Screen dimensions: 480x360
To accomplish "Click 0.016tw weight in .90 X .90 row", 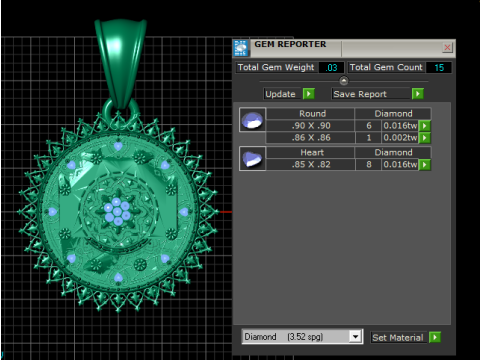I will 400,126.
